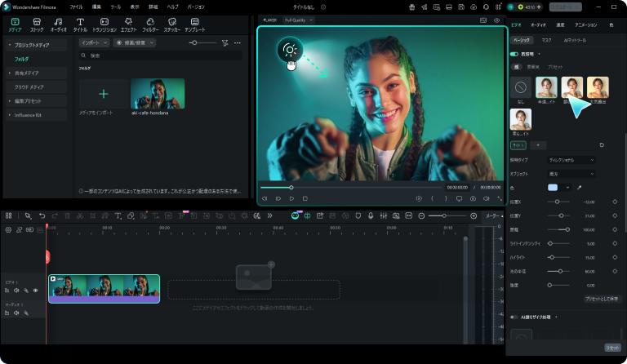
Task: Click the Import Media plus tile
Action: 104,94
